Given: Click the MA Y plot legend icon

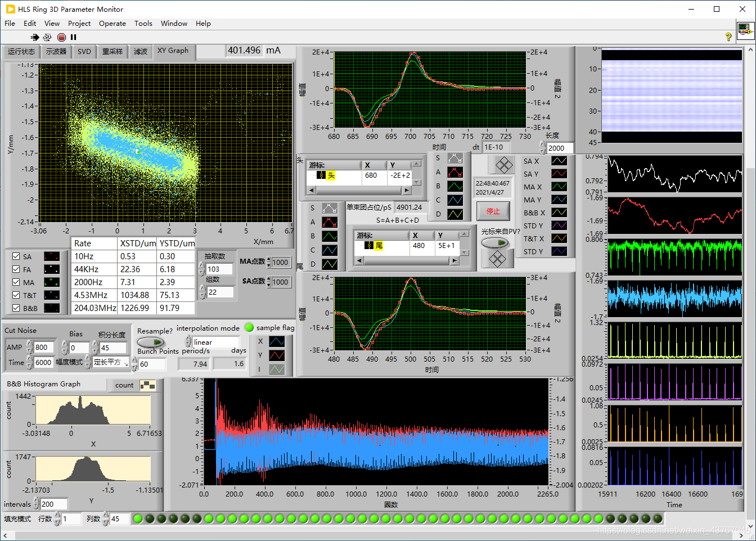Looking at the screenshot, I should pos(559,200).
